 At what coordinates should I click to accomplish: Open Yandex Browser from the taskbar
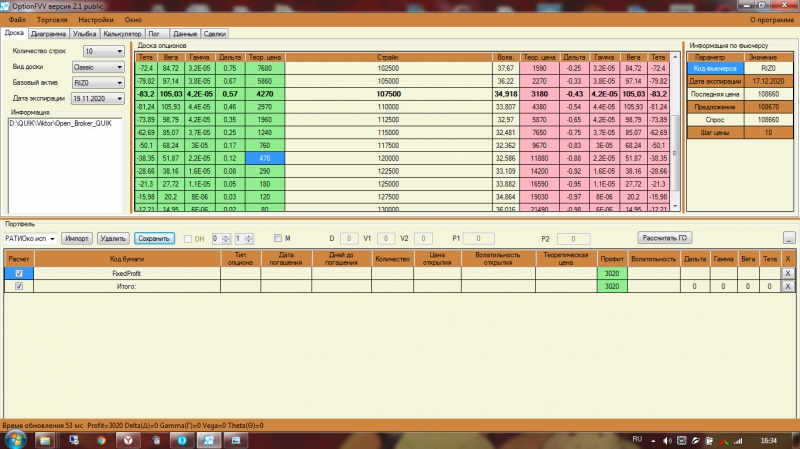pos(128,440)
